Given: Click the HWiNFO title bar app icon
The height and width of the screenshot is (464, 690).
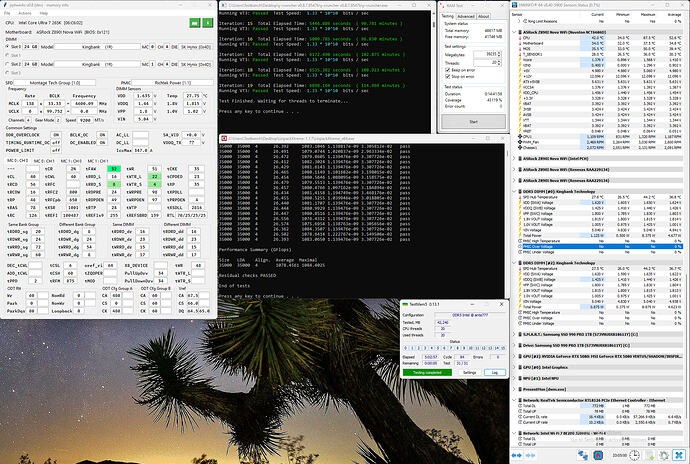Looking at the screenshot, I should 514,5.
